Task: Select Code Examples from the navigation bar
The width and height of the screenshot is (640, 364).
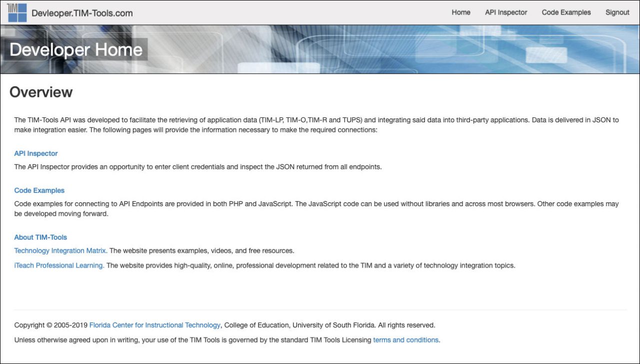Action: 566,12
